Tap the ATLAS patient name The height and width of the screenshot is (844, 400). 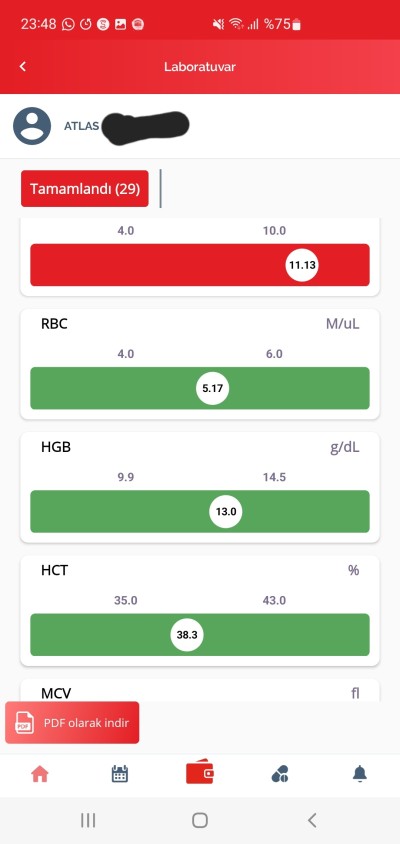81,126
